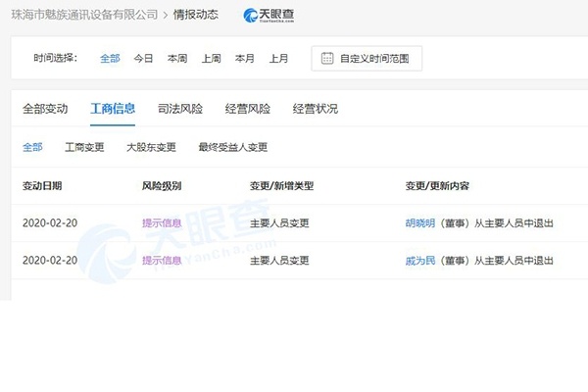Select the 最终受益人变更 sub-filter
This screenshot has width=588, height=392.
(233, 147)
